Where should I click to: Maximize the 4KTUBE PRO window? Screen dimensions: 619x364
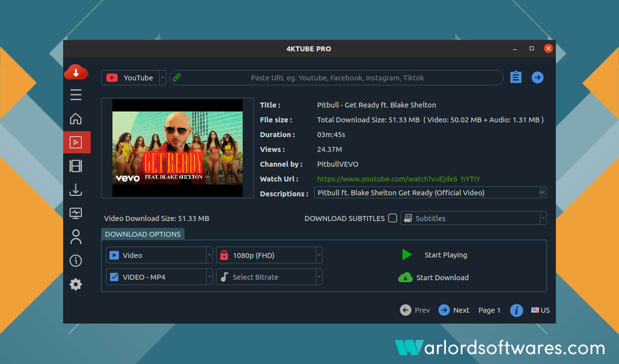click(x=532, y=48)
